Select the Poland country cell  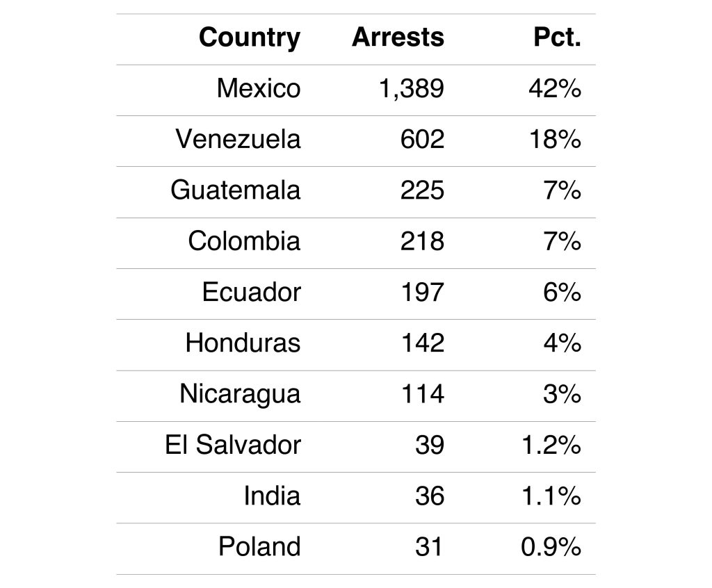pos(259,547)
